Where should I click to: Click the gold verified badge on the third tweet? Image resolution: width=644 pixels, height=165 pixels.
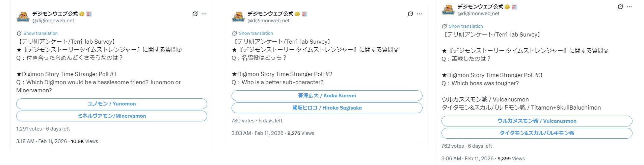(507, 7)
